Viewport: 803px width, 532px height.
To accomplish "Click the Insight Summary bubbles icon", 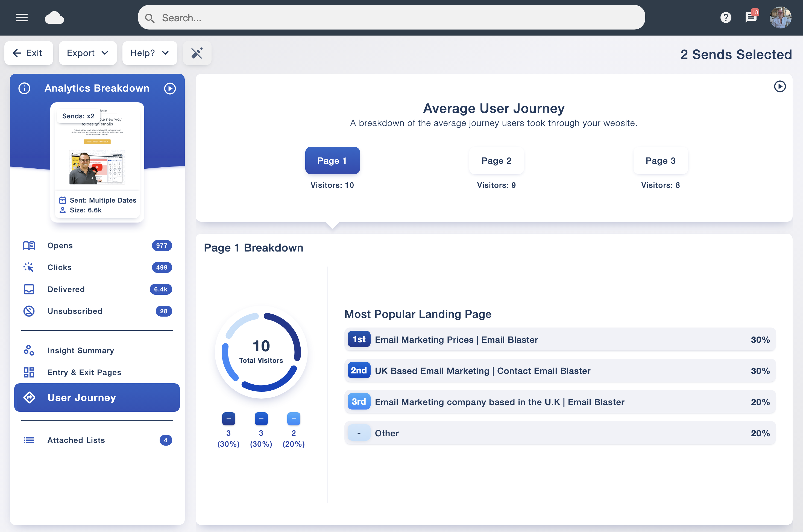I will pyautogui.click(x=29, y=350).
